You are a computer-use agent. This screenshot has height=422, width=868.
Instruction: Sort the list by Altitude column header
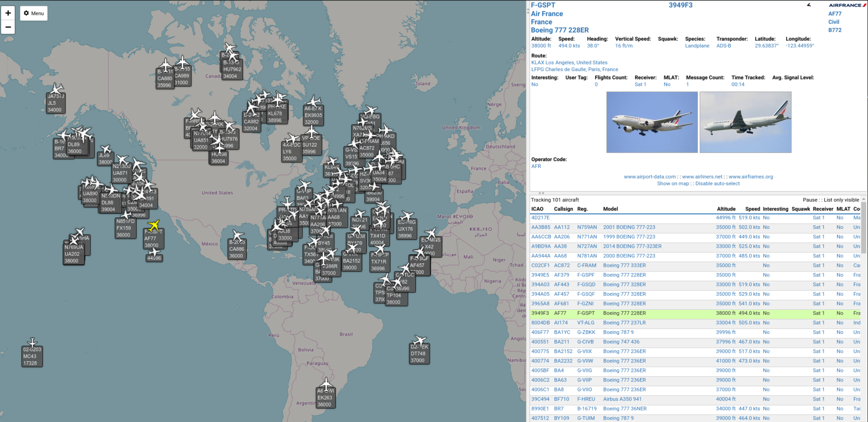click(726, 209)
